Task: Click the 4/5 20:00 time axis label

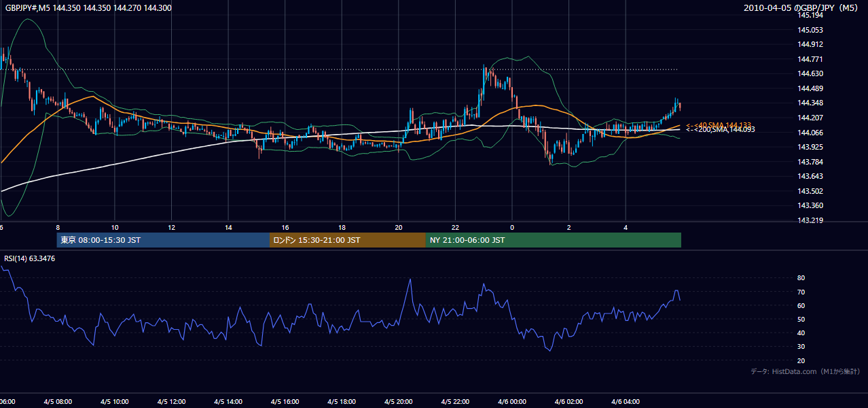Action: point(399,402)
